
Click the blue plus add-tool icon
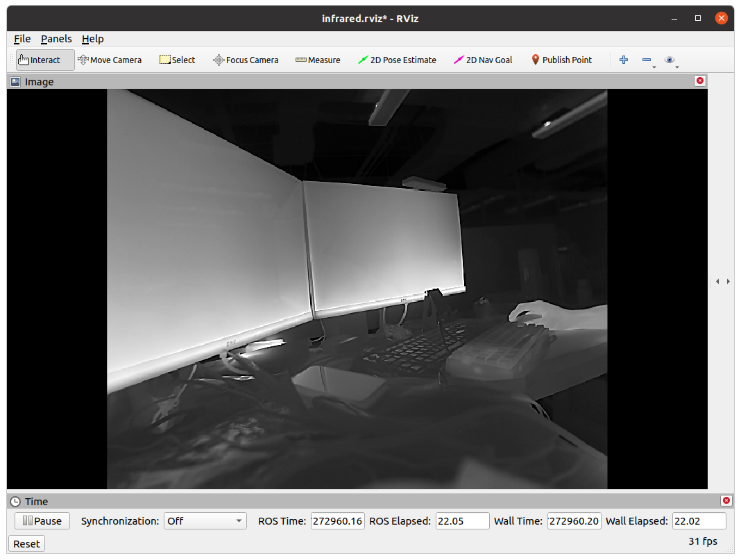(x=624, y=60)
